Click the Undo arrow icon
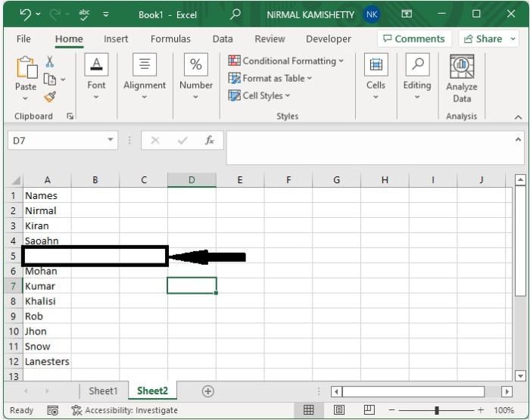This screenshot has width=530, height=420. tap(26, 14)
